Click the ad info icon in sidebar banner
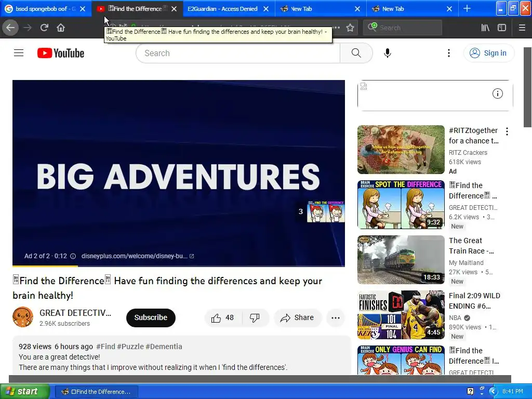 497,94
